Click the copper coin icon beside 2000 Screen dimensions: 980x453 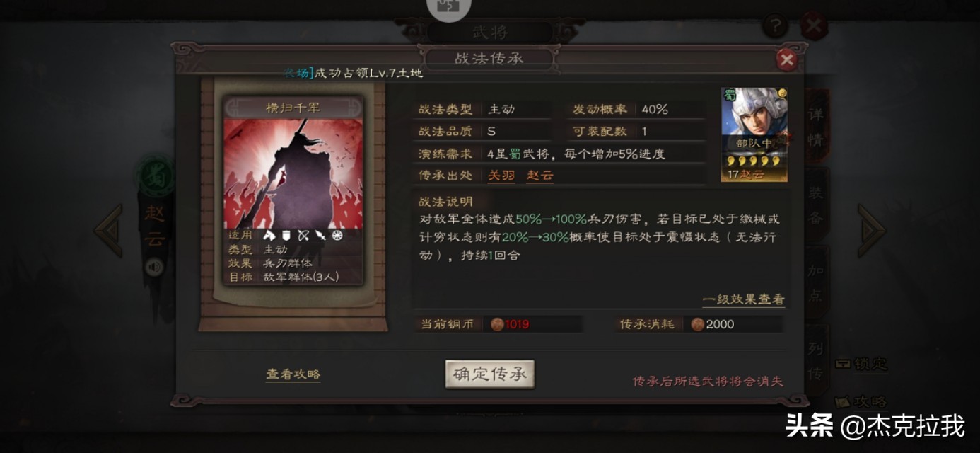click(x=698, y=324)
